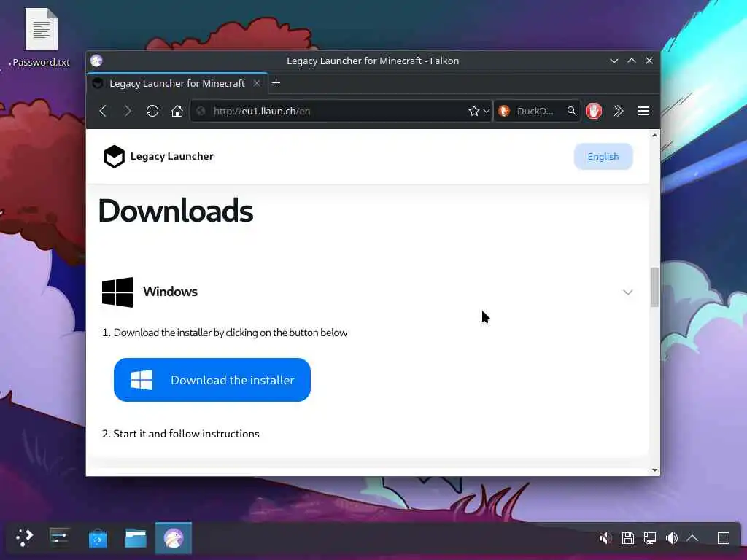Screen dimensions: 747x560
Task: Open the volume control tray icon
Action: pyautogui.click(x=672, y=538)
